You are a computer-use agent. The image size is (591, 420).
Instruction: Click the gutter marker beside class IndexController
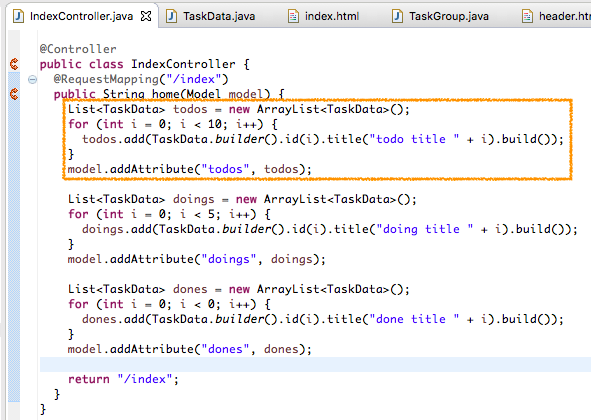point(14,64)
